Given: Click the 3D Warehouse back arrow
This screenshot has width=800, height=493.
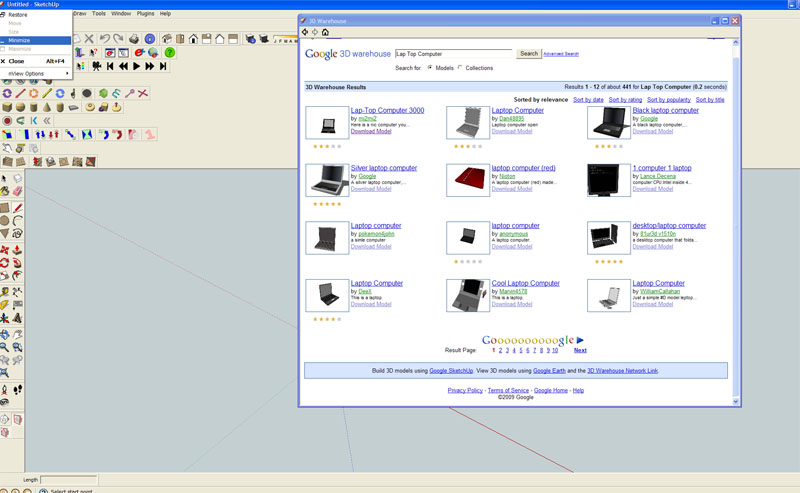Looking at the screenshot, I should pos(305,32).
